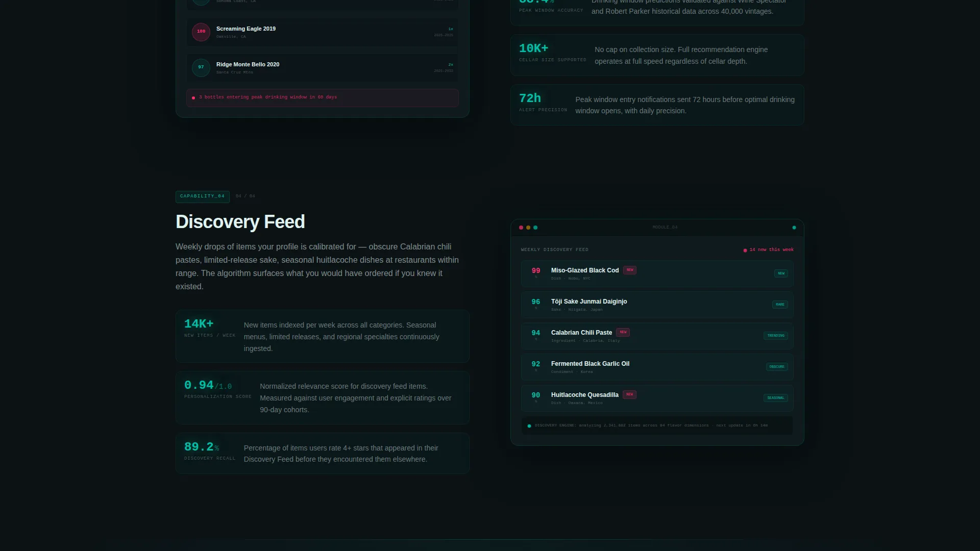Click the 1x quantity on Screaming Eagle row
The height and width of the screenshot is (551, 980).
point(451,29)
